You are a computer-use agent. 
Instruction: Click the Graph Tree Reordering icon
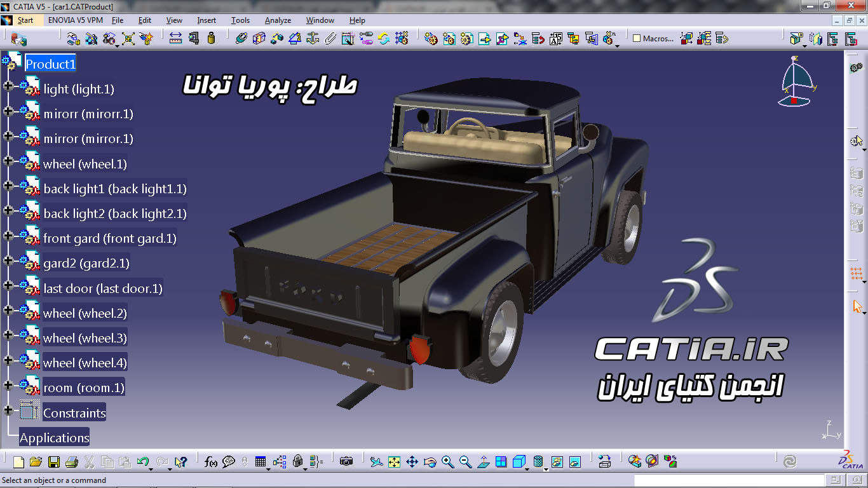point(538,39)
